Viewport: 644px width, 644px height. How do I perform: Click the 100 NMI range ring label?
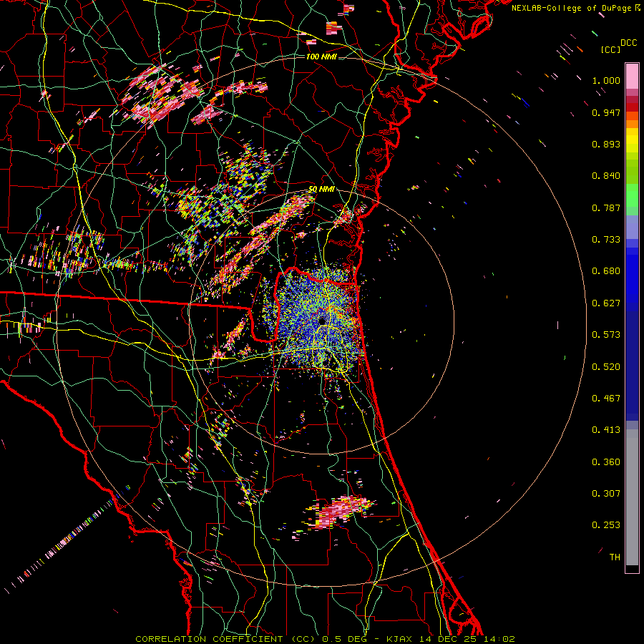[321, 57]
